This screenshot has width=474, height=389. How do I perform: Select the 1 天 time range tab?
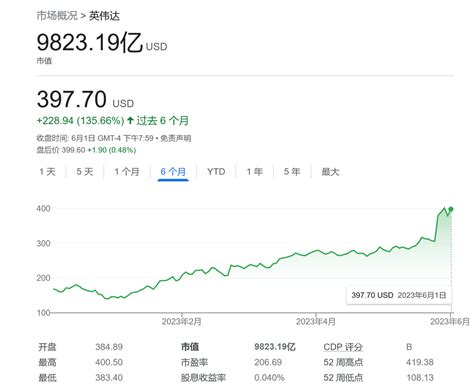coord(47,172)
